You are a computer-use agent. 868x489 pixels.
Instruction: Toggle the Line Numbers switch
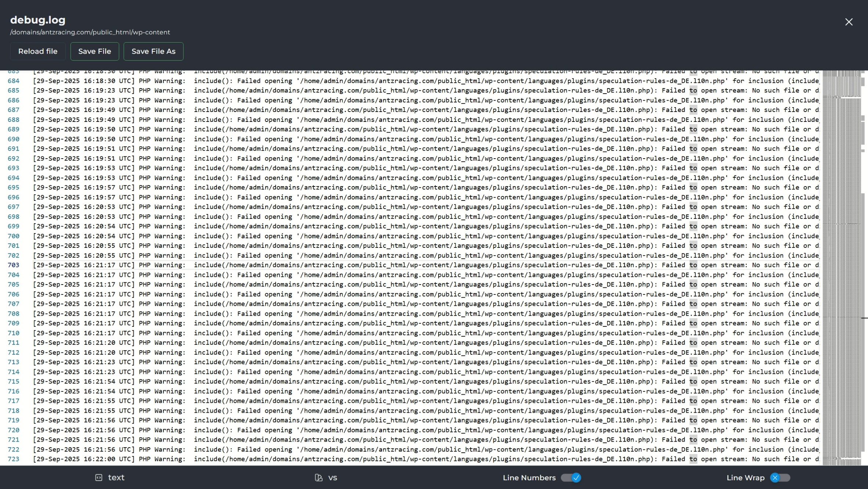[571, 478]
